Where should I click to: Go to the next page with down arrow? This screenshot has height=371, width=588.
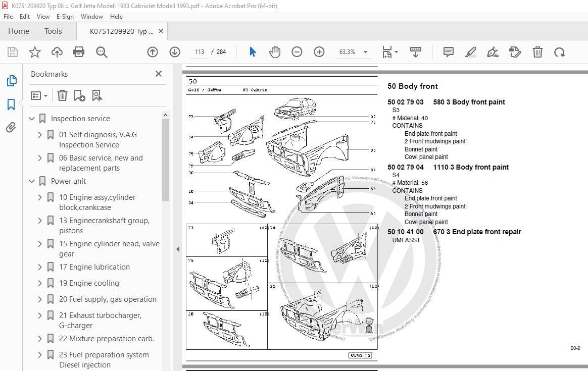point(174,52)
